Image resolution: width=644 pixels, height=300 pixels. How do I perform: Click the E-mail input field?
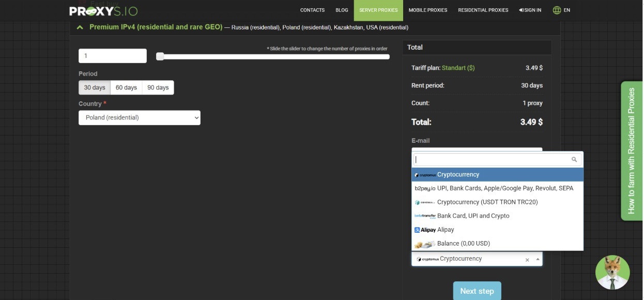pyautogui.click(x=477, y=149)
